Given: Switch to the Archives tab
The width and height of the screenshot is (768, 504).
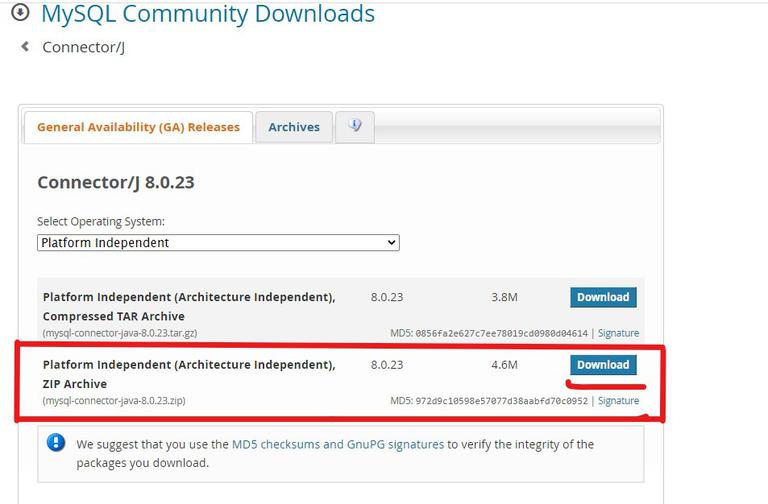Looking at the screenshot, I should (x=294, y=127).
